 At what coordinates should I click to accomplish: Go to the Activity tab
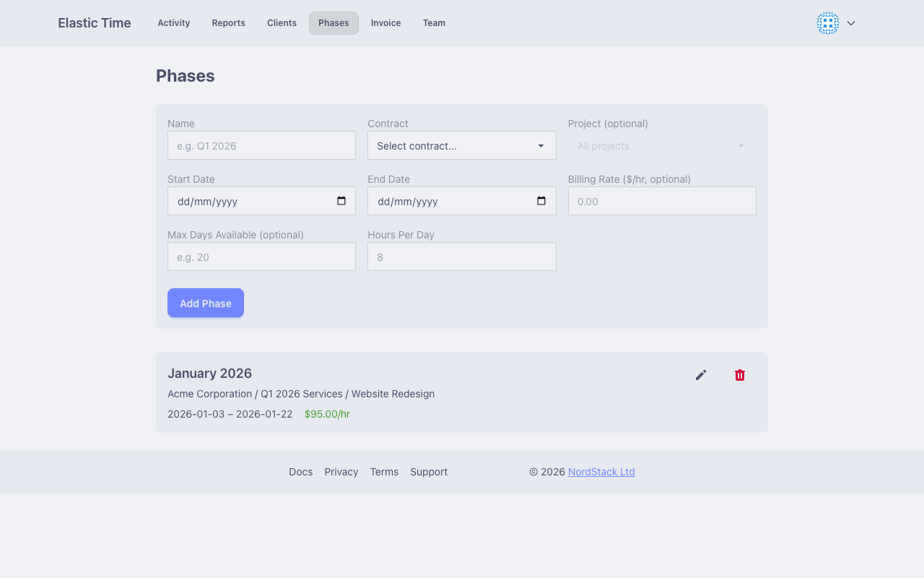click(174, 23)
